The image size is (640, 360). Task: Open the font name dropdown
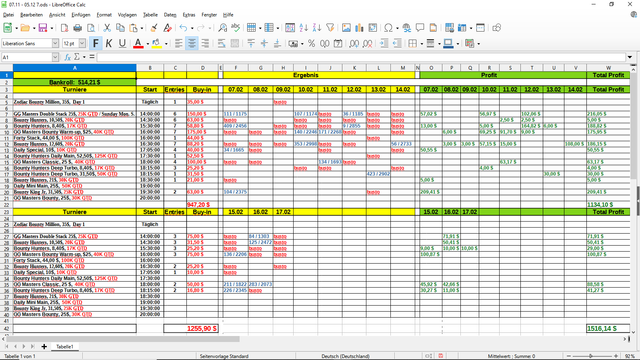click(55, 43)
